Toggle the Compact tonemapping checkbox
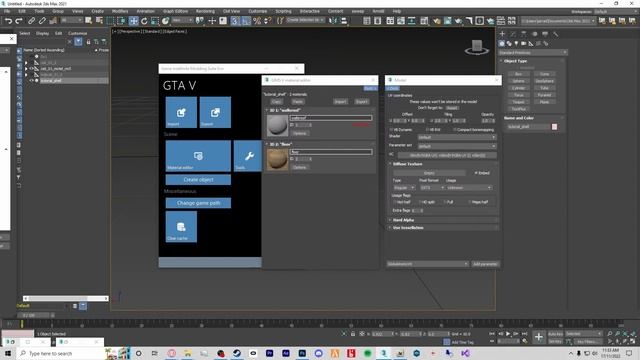Image resolution: width=640 pixels, height=360 pixels. coord(455,129)
